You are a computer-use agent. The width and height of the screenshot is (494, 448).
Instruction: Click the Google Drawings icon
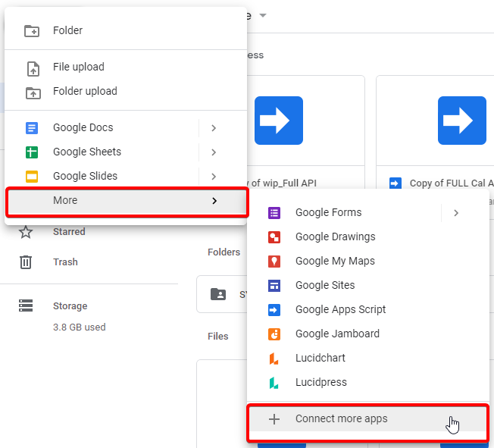[274, 237]
